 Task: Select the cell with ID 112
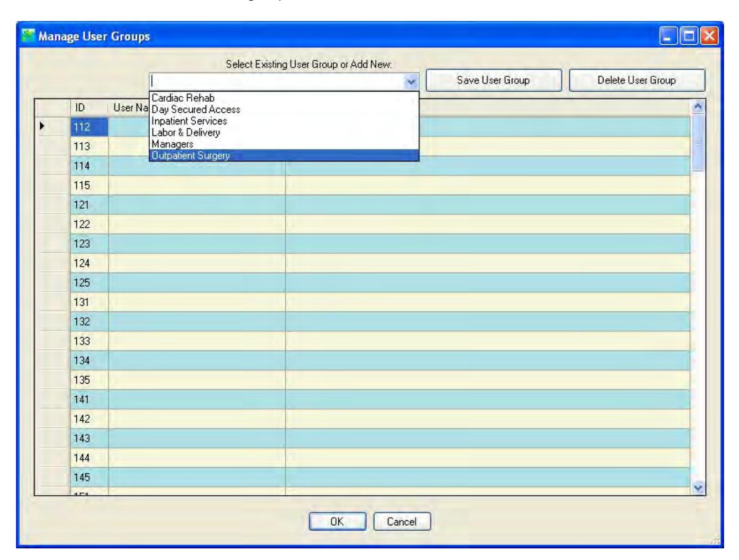point(90,127)
